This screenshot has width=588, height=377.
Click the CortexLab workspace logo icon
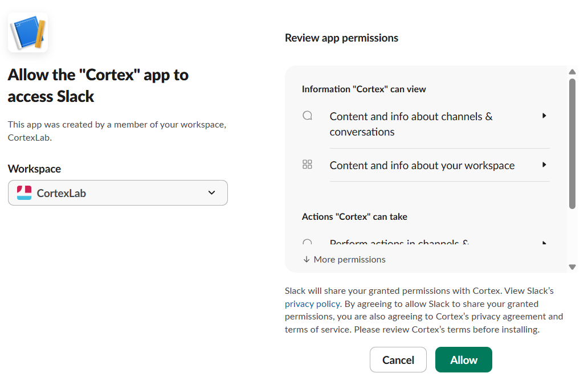(24, 193)
